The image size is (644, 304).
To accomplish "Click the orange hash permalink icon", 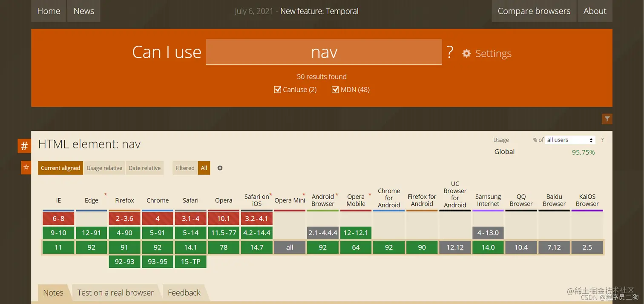I will (x=24, y=146).
